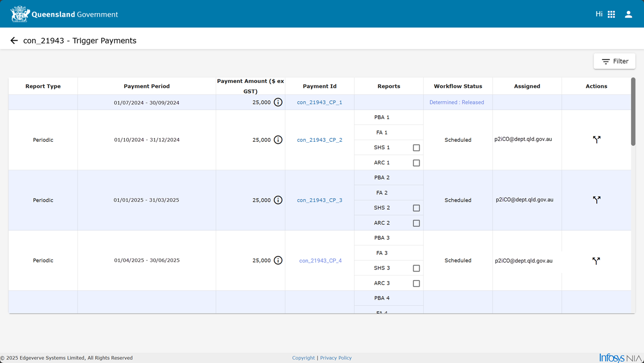Show amount info icon for con_21943_CP_2 row

click(278, 140)
